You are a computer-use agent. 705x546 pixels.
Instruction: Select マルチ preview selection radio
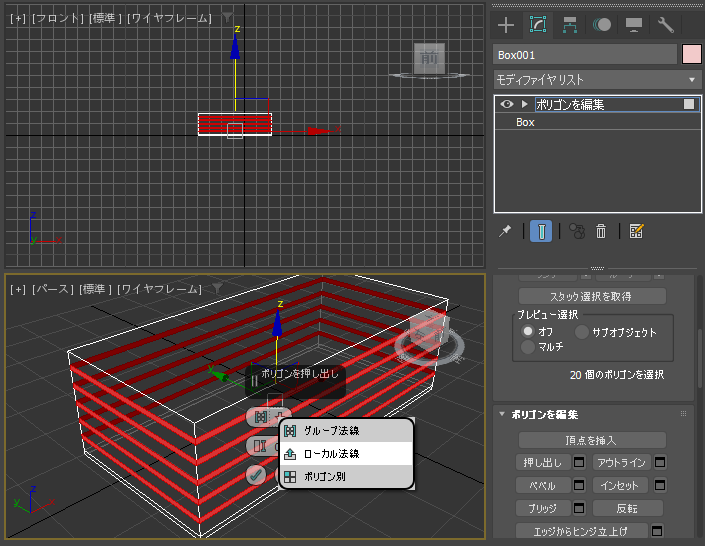click(527, 346)
